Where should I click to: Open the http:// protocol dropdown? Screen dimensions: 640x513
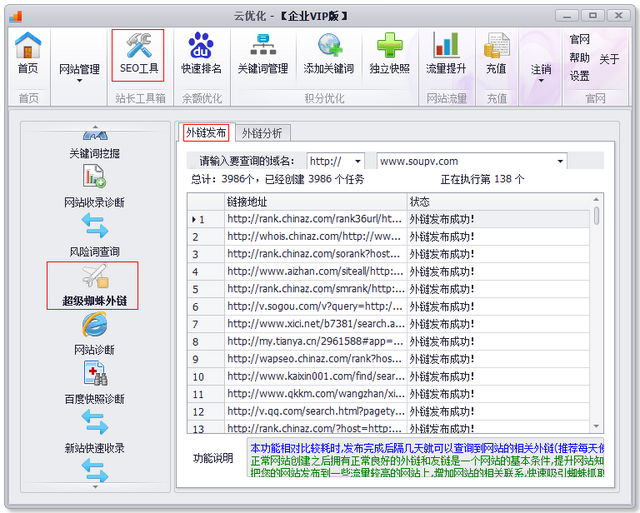[x=358, y=161]
